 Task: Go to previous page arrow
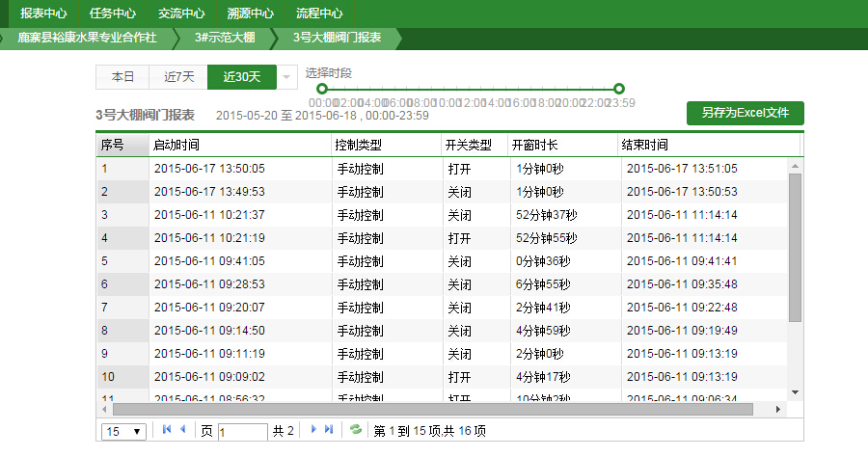(182, 430)
